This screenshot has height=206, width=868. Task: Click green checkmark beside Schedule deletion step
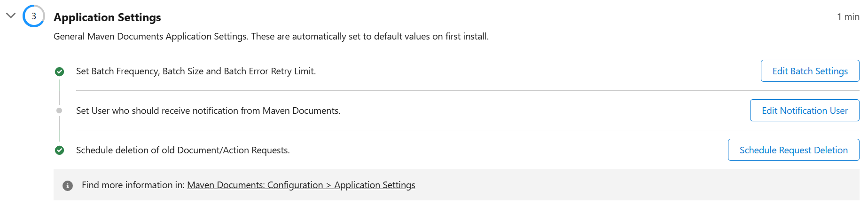click(60, 151)
